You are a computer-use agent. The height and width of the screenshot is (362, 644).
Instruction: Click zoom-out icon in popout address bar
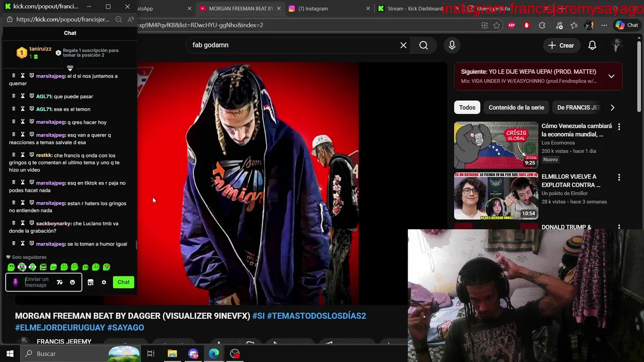coord(118,20)
